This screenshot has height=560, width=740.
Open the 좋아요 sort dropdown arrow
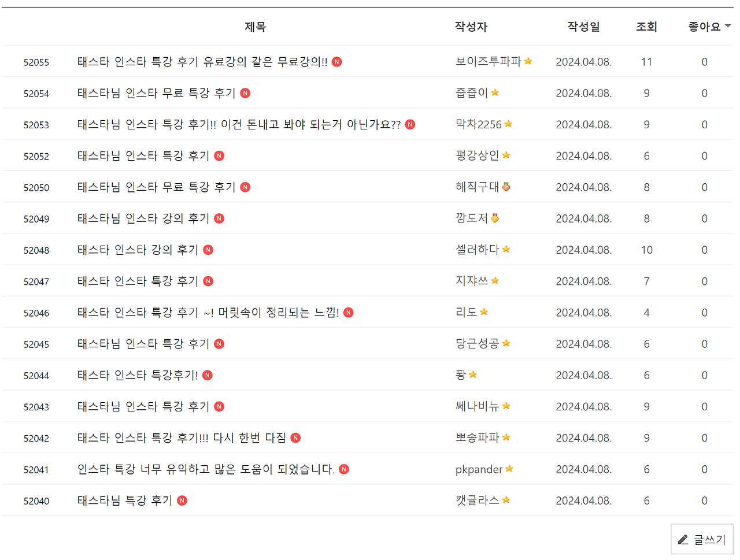pyautogui.click(x=727, y=27)
